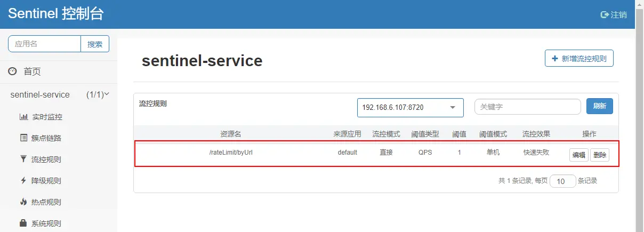Click the plus icon on 新增流控规则

tap(555, 59)
